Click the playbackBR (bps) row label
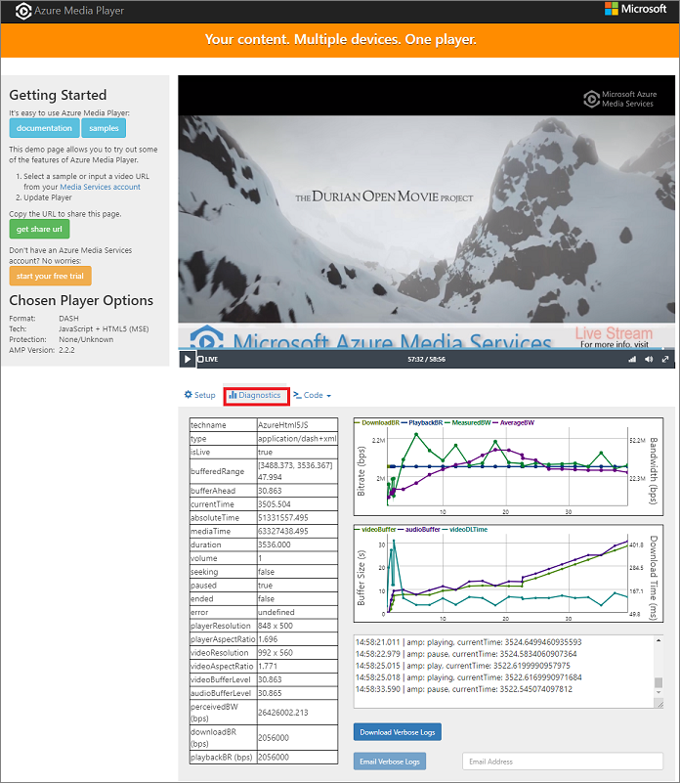The image size is (680, 784). click(x=222, y=757)
